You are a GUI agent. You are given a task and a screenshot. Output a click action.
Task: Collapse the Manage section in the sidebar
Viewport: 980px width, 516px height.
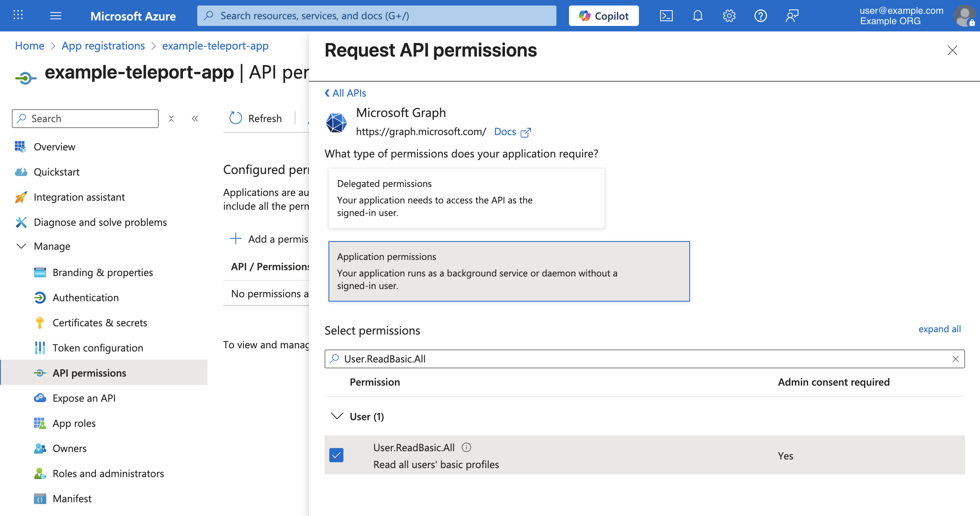pos(21,246)
